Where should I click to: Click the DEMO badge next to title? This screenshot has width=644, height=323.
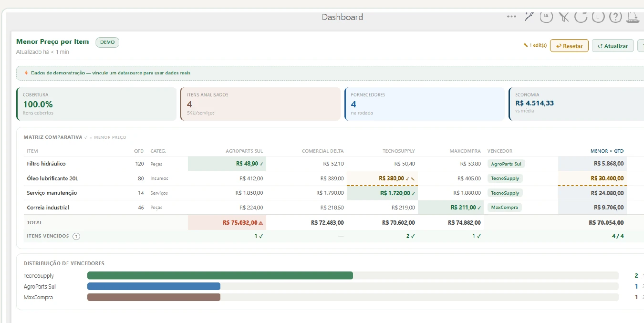(x=107, y=42)
